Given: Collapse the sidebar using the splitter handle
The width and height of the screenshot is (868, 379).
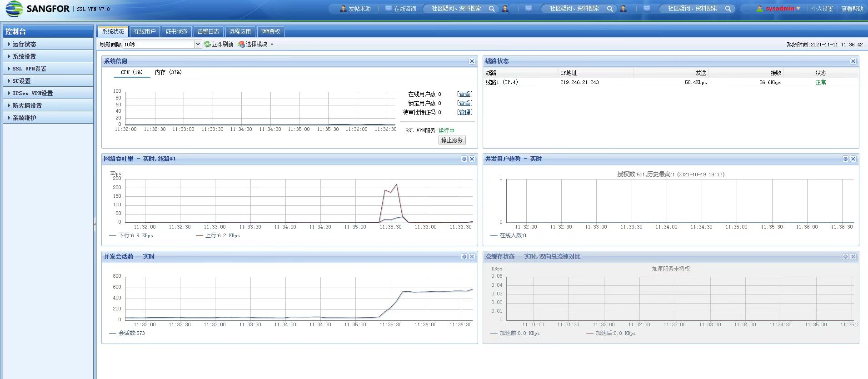Looking at the screenshot, I should tap(95, 224).
